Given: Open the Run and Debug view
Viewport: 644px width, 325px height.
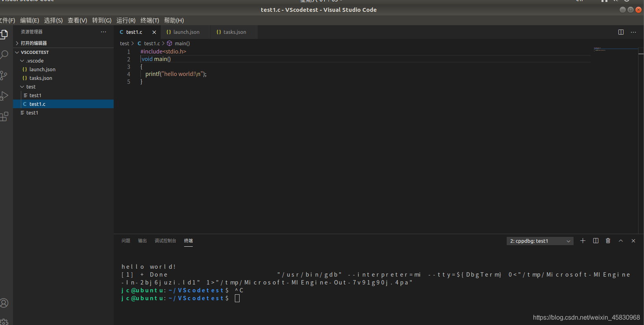Looking at the screenshot, I should tap(4, 96).
